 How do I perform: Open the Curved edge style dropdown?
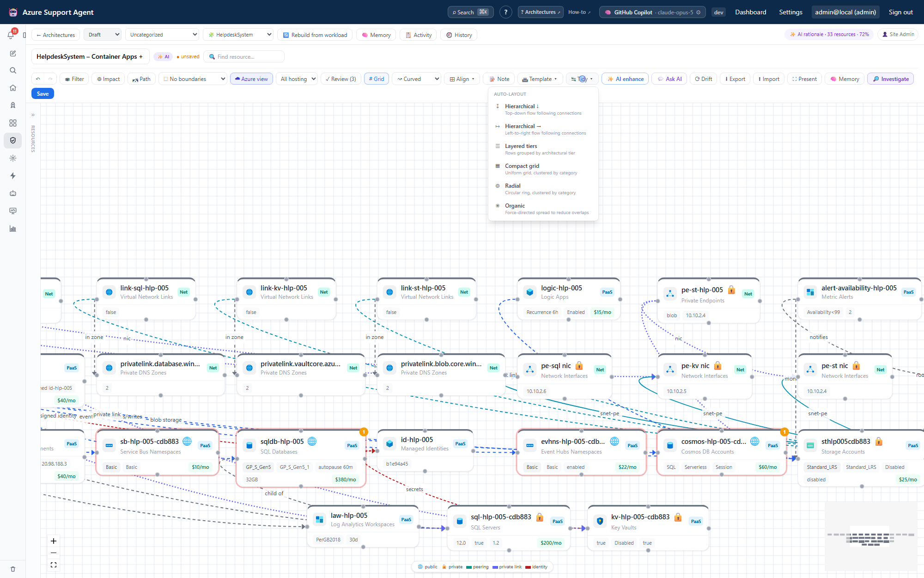[x=416, y=79]
